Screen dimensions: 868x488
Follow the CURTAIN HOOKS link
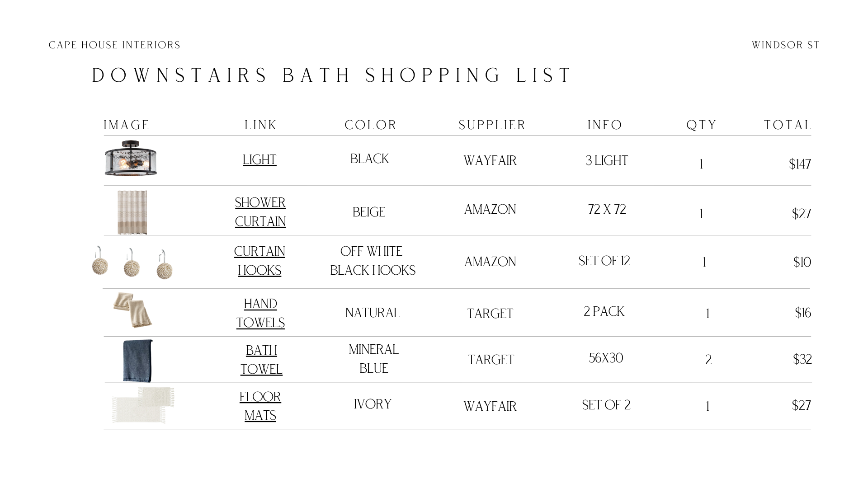coord(259,261)
